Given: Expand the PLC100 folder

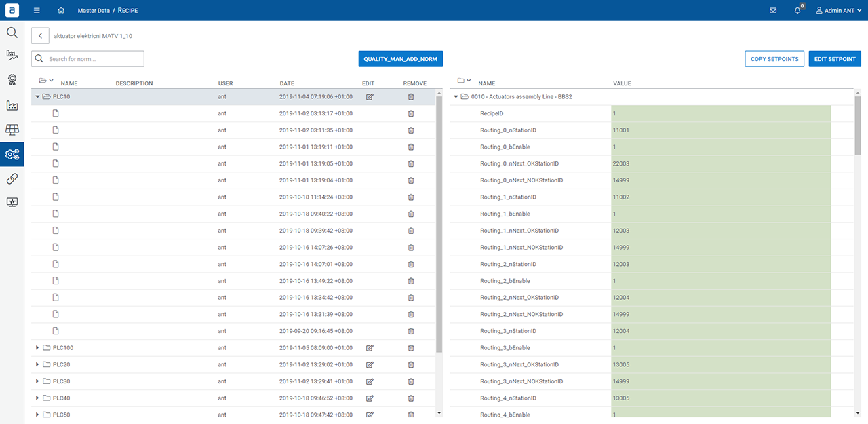Looking at the screenshot, I should [x=37, y=348].
